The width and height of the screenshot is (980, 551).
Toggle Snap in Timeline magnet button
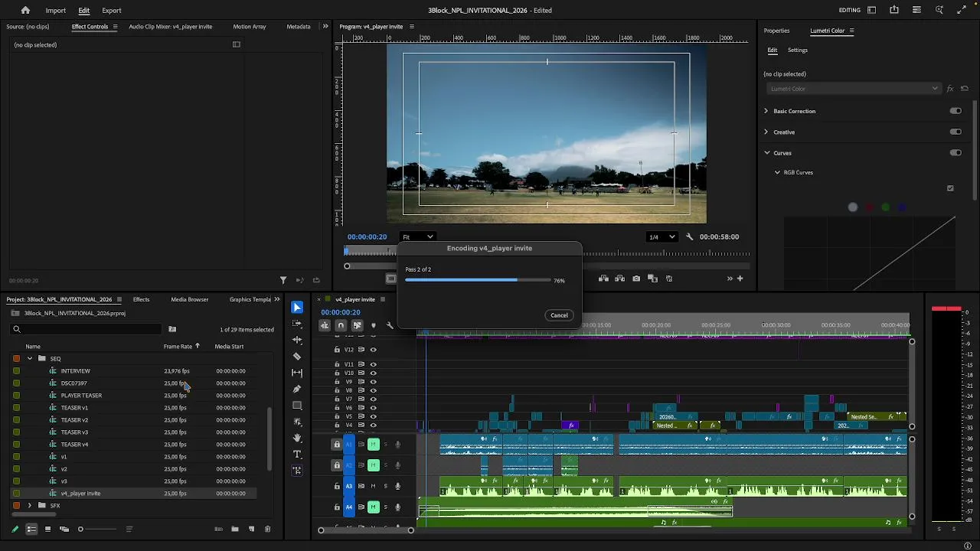(x=341, y=325)
